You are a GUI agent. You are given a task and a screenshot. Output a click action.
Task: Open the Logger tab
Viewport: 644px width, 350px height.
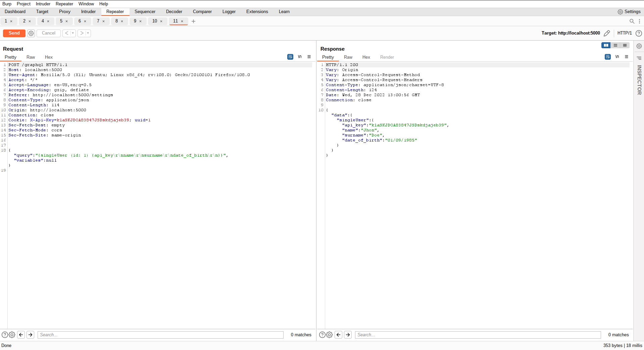(229, 12)
